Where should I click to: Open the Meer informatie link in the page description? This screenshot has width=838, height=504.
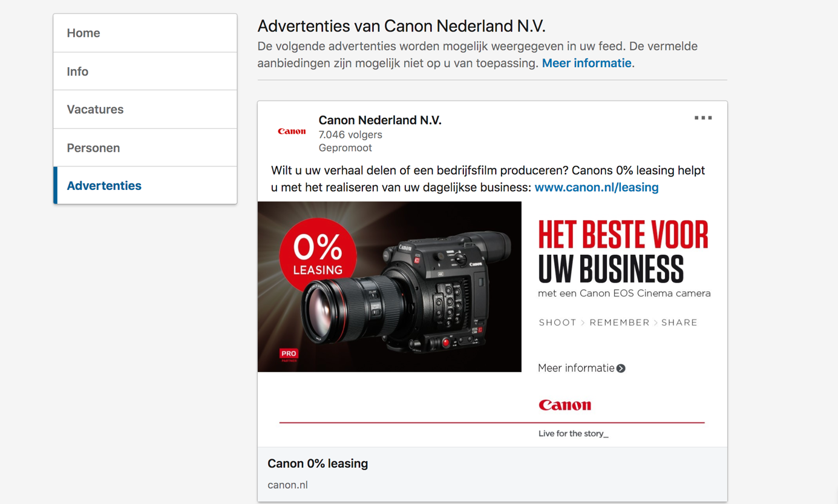(586, 63)
